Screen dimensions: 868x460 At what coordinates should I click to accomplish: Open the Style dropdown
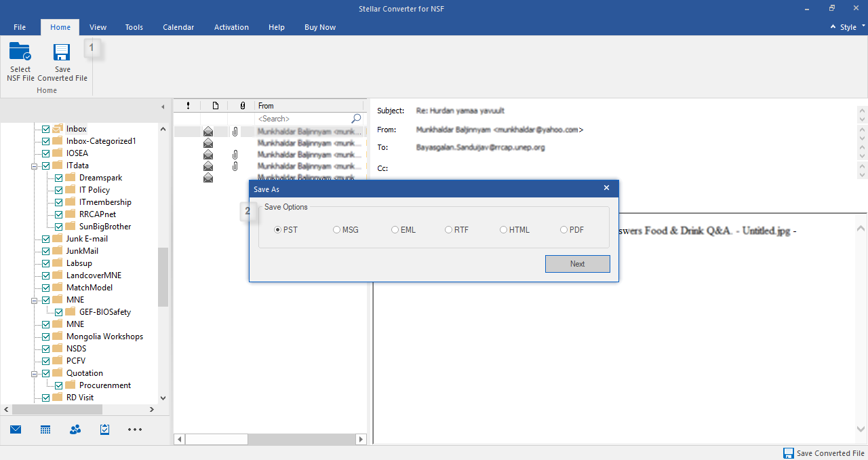click(852, 27)
